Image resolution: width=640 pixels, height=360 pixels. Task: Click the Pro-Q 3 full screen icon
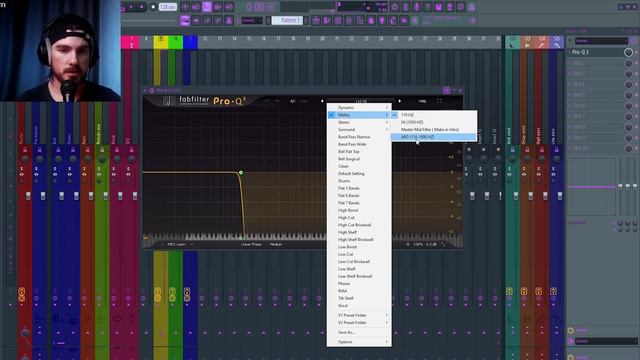[x=439, y=101]
